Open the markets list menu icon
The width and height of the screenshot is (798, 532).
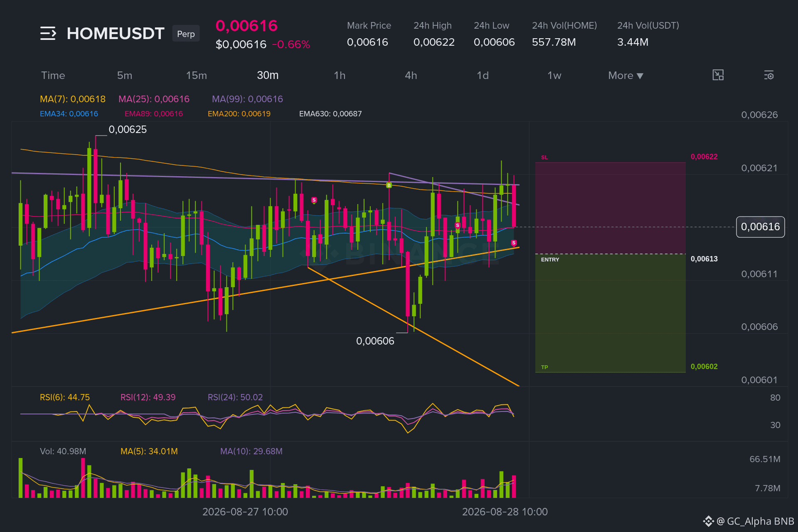[x=48, y=33]
